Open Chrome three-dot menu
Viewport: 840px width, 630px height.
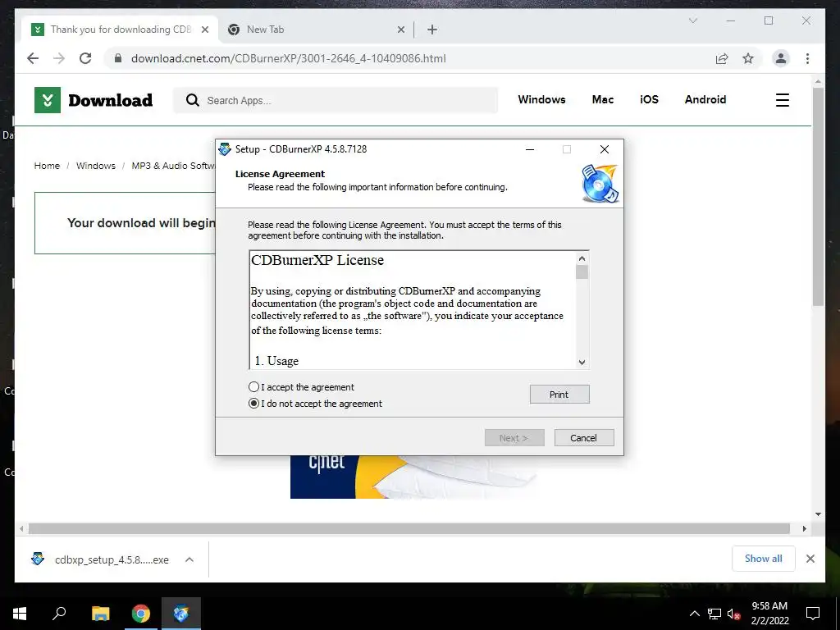[807, 58]
